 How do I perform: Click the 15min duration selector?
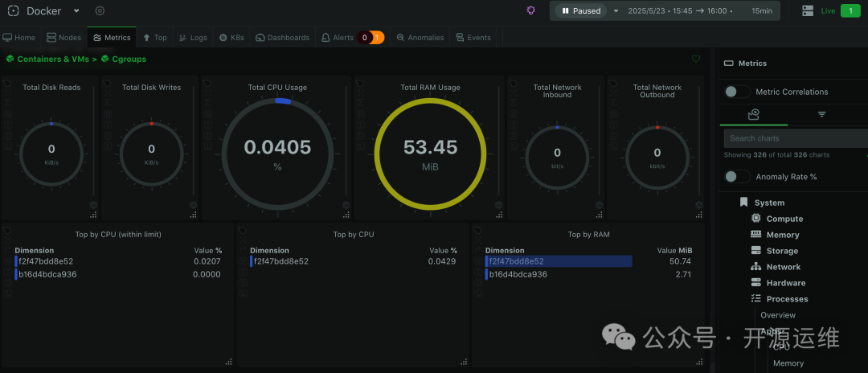762,10
